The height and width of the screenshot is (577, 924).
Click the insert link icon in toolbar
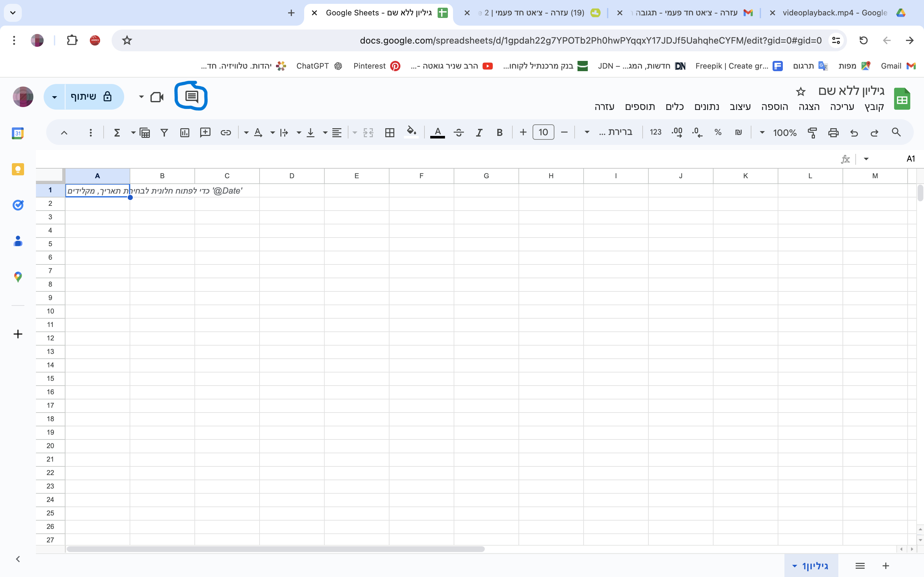(226, 132)
